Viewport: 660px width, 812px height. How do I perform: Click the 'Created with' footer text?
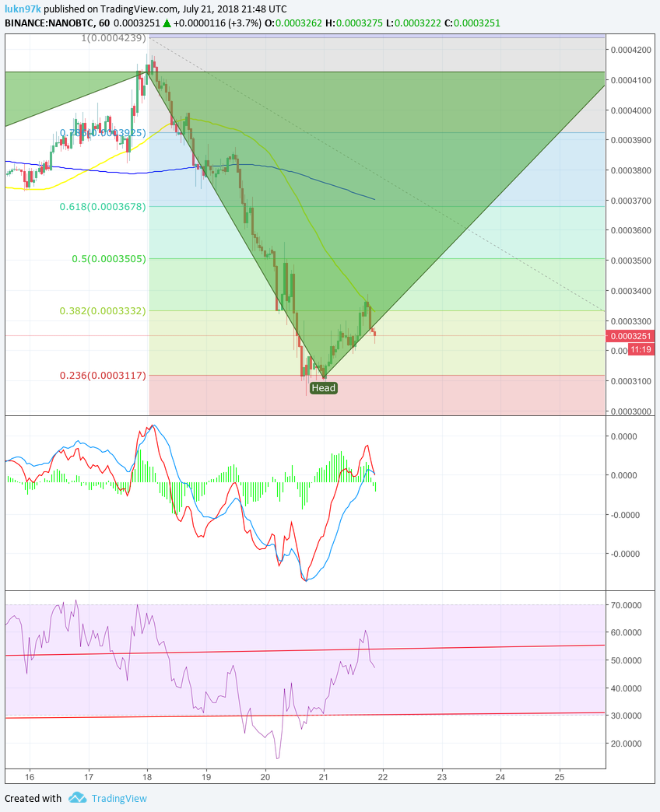(33, 798)
